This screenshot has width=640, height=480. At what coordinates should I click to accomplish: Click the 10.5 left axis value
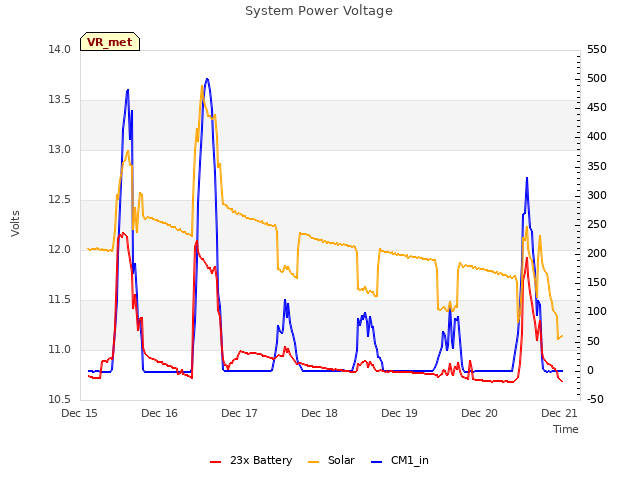[x=60, y=399]
